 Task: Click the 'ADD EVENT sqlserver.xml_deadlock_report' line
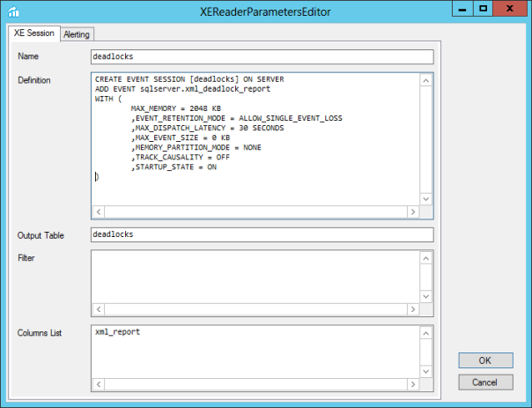[x=182, y=89]
